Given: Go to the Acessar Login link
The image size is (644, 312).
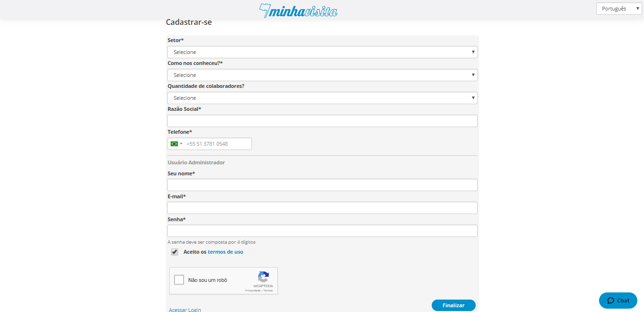Looking at the screenshot, I should (x=185, y=310).
